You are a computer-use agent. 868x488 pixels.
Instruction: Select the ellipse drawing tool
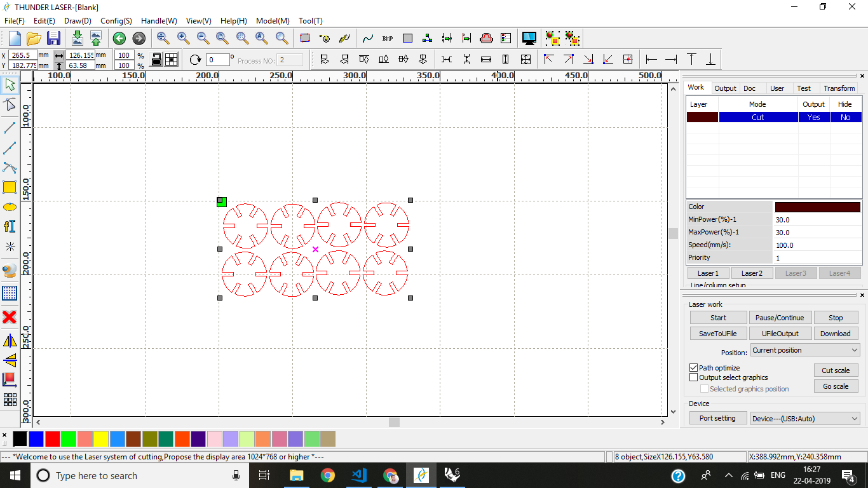(x=10, y=207)
